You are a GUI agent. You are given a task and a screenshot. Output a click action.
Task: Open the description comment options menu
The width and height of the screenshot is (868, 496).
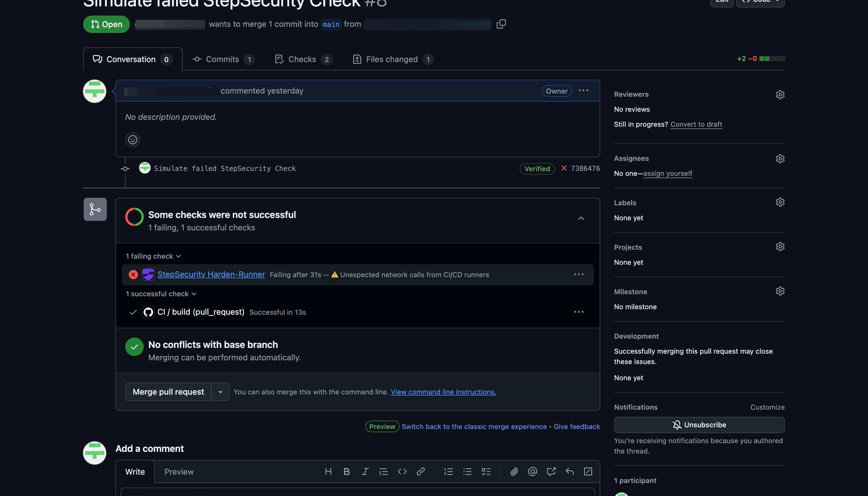click(x=583, y=91)
